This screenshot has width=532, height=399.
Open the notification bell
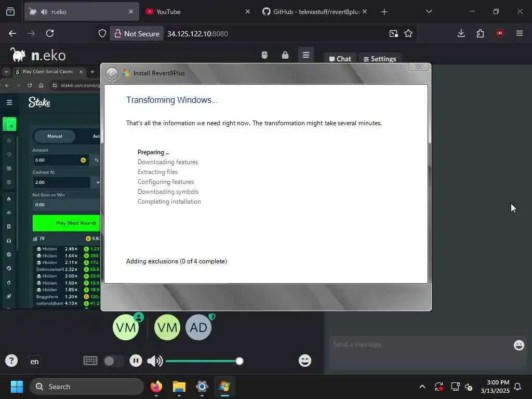point(518,387)
